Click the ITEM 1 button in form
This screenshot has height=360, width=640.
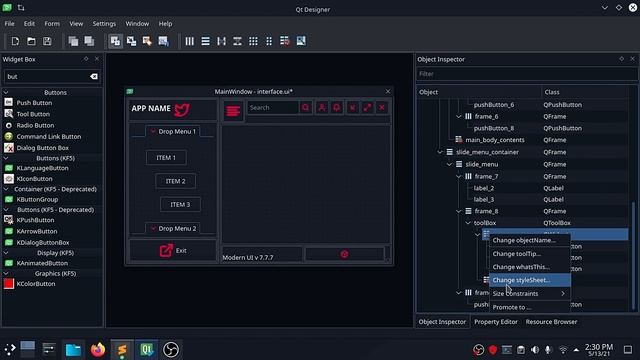pos(166,158)
